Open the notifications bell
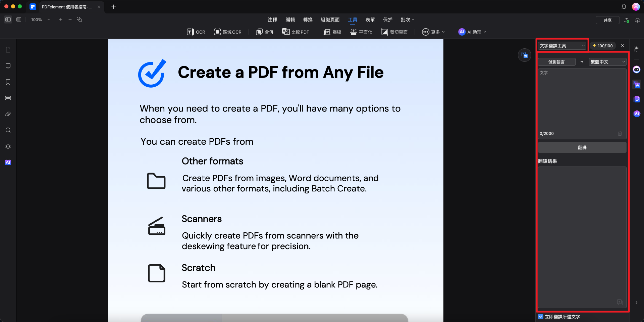This screenshot has width=644, height=322. pyautogui.click(x=624, y=7)
